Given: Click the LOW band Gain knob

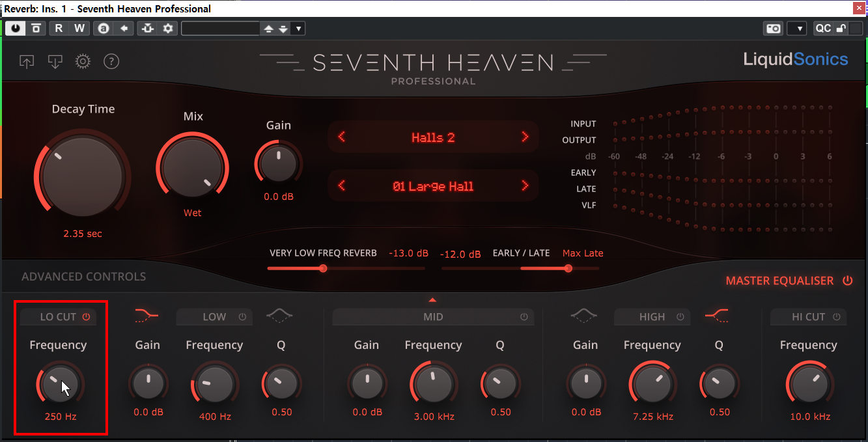Looking at the screenshot, I should tap(148, 383).
